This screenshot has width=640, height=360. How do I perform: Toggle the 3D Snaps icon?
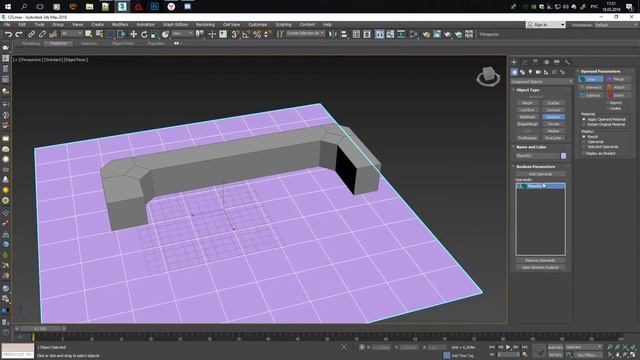[235, 35]
